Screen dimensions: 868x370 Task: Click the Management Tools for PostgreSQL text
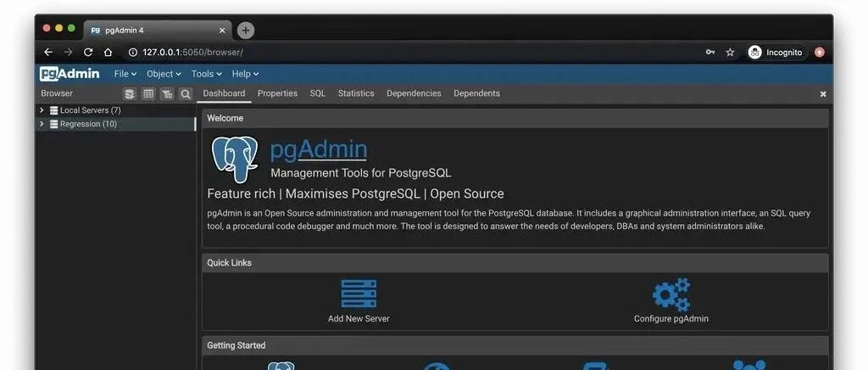coord(361,173)
